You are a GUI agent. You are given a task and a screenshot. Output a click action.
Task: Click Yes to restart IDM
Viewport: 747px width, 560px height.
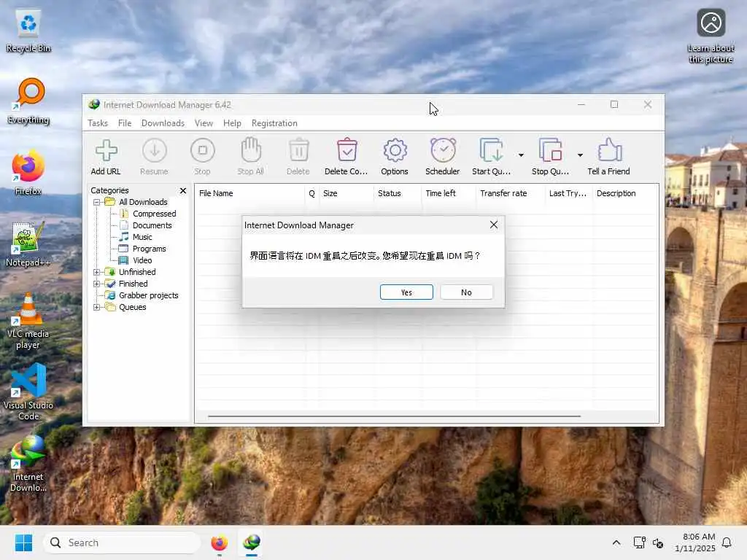[x=406, y=292]
